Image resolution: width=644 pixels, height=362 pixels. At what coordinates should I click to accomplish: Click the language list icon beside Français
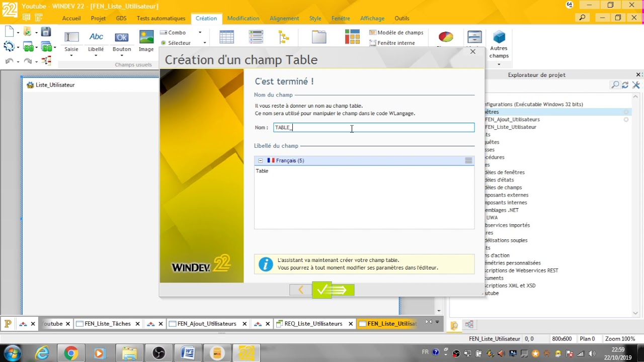(468, 160)
